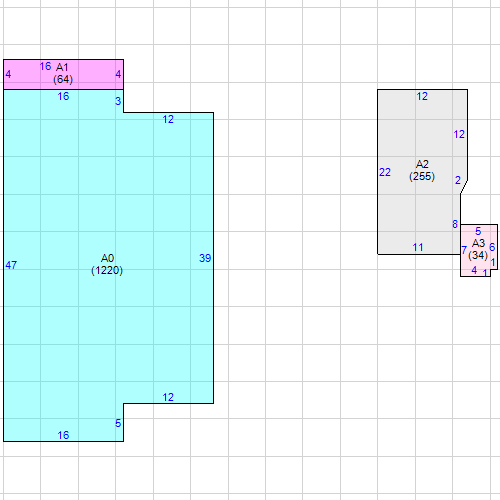Click the 12 dimension on A0's lower step edge
500x500 pixels.
point(168,397)
